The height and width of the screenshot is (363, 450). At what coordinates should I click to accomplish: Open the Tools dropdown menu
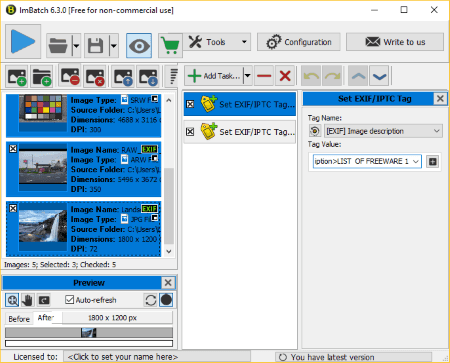(217, 42)
